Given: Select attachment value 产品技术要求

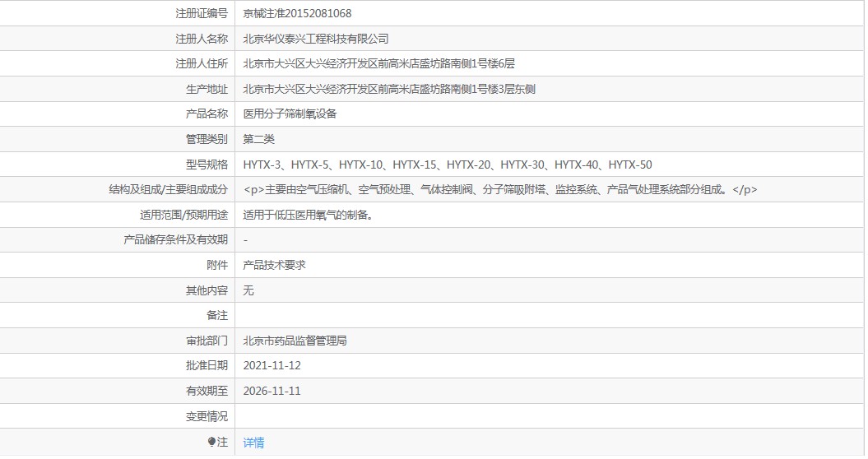Looking at the screenshot, I should click(x=274, y=265).
